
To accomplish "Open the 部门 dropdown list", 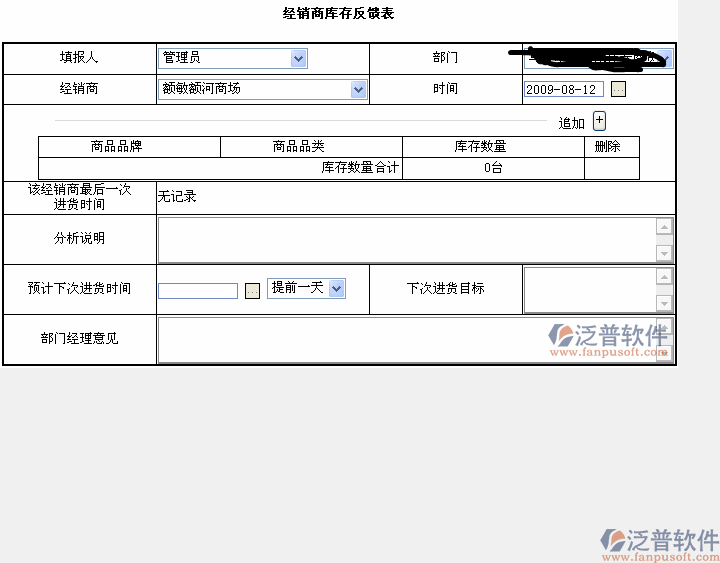I will point(664,59).
